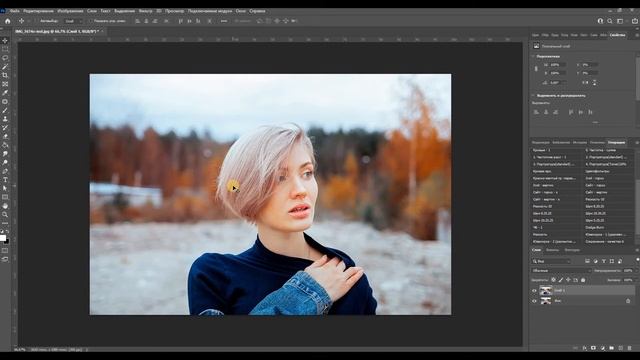Select the History Brush tool
This screenshot has width=640, height=360.
(x=5, y=128)
